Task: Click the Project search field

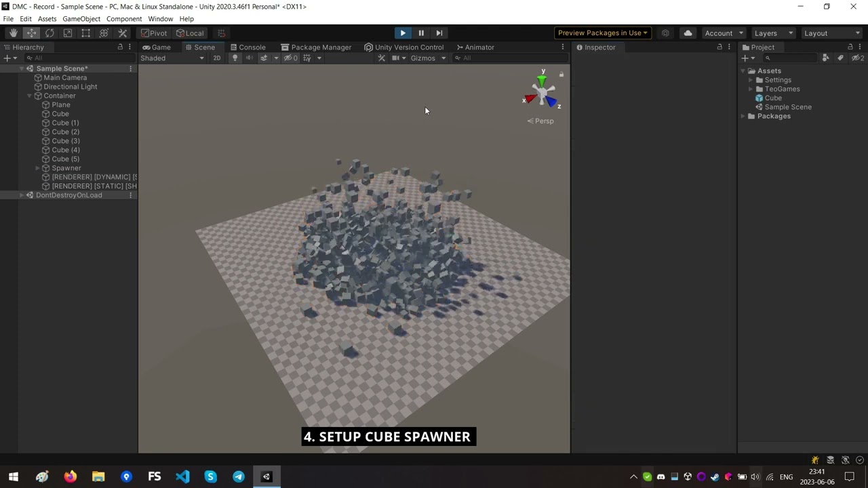Action: click(x=790, y=58)
